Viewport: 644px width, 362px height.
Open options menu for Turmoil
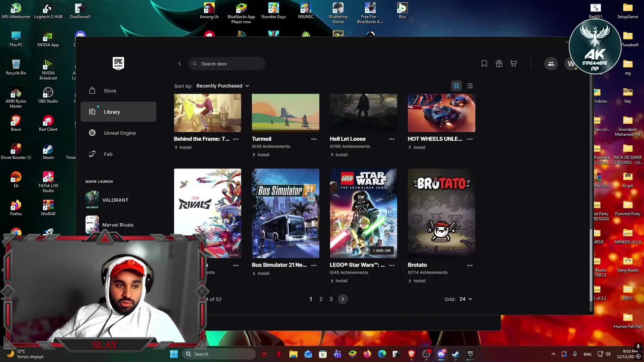tap(314, 139)
